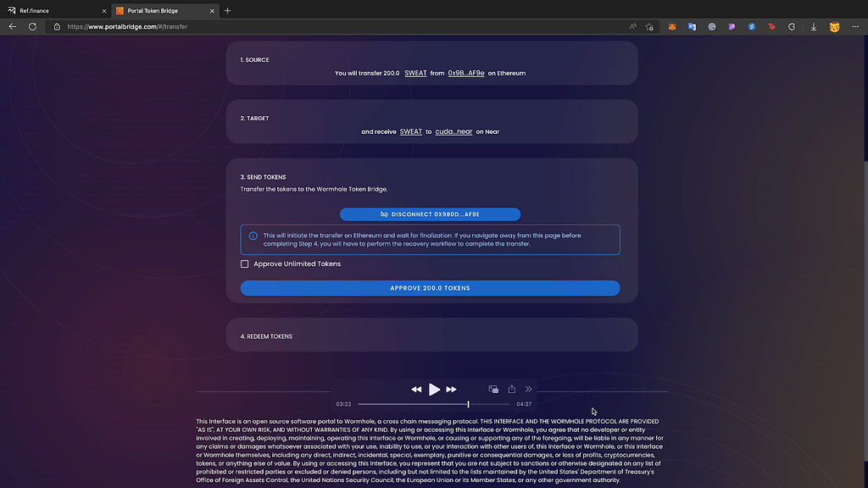Reload the Portal Bridge page
The height and width of the screenshot is (488, 868).
(x=33, y=26)
